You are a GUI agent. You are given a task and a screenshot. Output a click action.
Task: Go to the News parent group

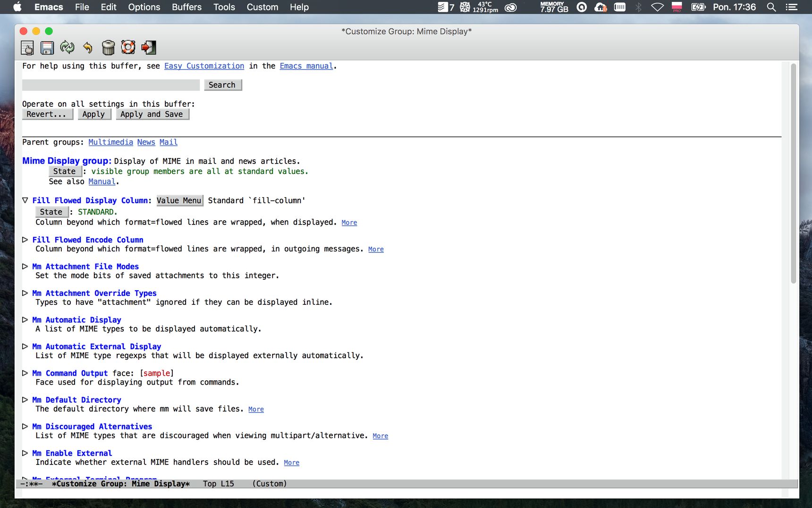(146, 142)
